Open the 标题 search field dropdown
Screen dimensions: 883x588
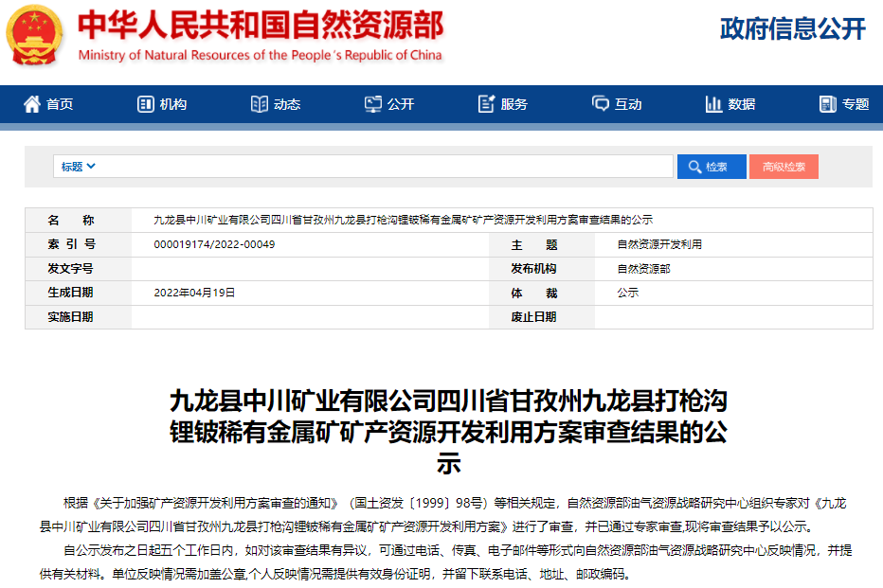(76, 167)
